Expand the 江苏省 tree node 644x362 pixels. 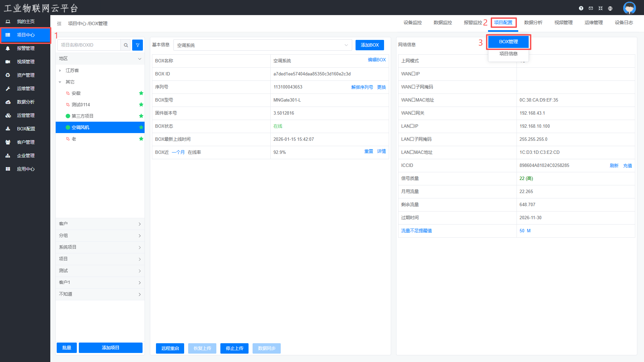click(x=60, y=70)
